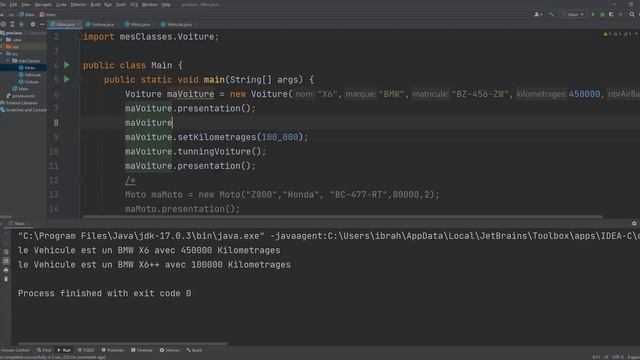Open the Problems tool window
The width and height of the screenshot is (640, 360).
112,350
